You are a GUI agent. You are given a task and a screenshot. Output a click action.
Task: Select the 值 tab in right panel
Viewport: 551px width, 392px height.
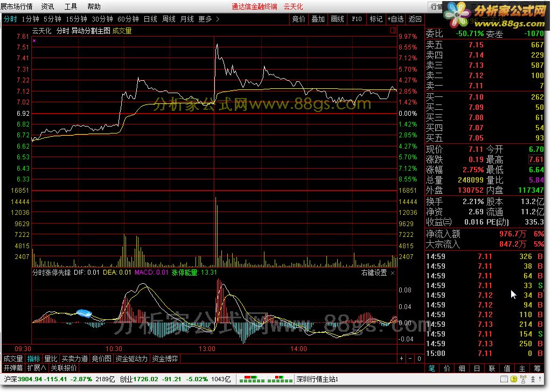pos(507,368)
